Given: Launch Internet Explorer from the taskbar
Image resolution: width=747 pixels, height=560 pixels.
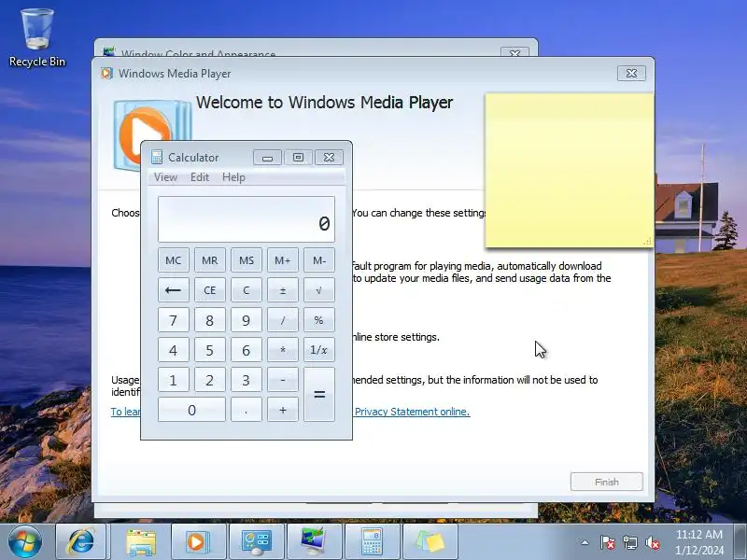Looking at the screenshot, I should [81, 542].
